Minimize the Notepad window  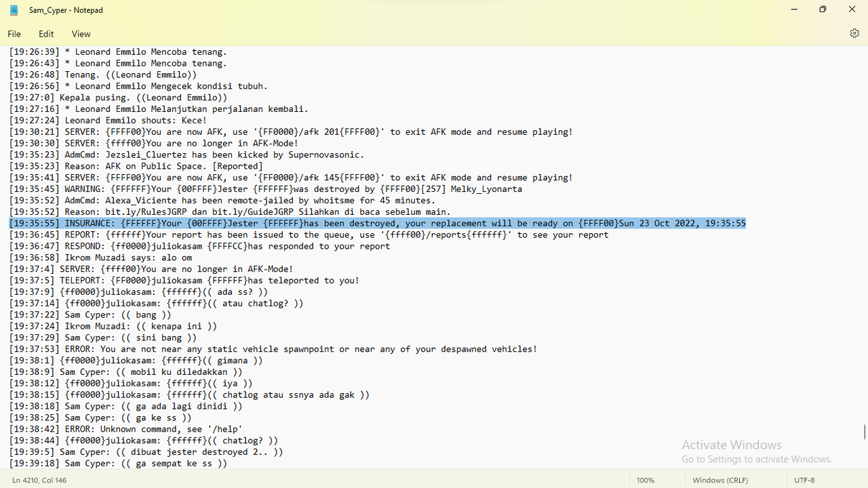coord(793,9)
